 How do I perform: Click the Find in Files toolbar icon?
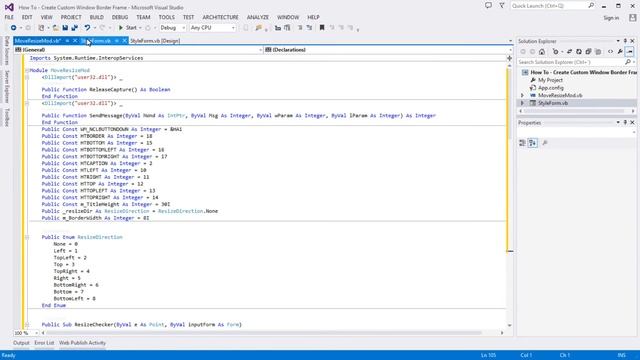click(x=258, y=28)
